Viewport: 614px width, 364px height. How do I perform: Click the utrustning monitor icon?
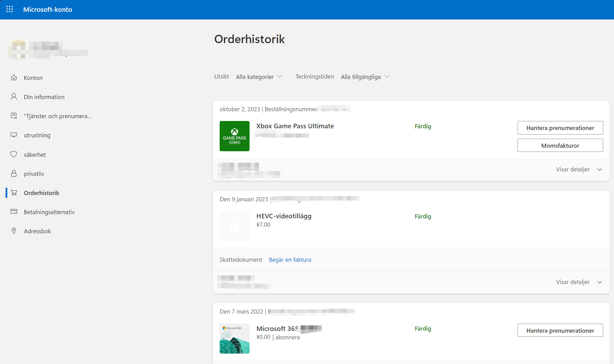tap(14, 135)
